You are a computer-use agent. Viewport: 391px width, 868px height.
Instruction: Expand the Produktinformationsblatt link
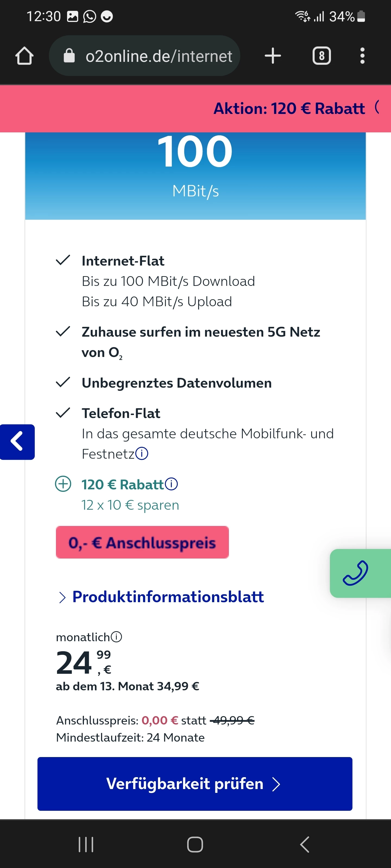coord(168,597)
